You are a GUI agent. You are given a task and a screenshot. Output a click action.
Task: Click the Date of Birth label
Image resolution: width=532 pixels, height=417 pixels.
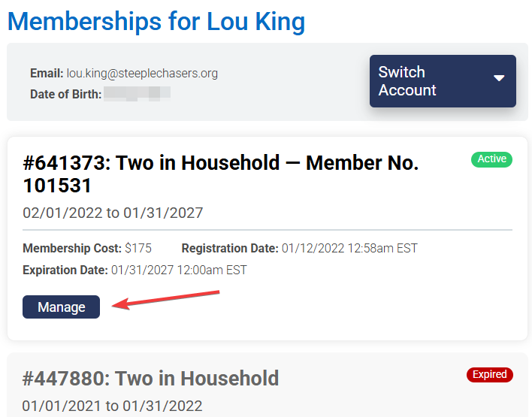(x=65, y=95)
